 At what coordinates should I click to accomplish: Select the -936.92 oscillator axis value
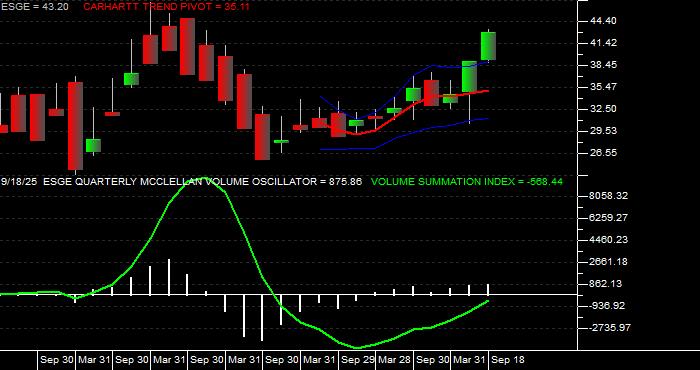pyautogui.click(x=608, y=306)
